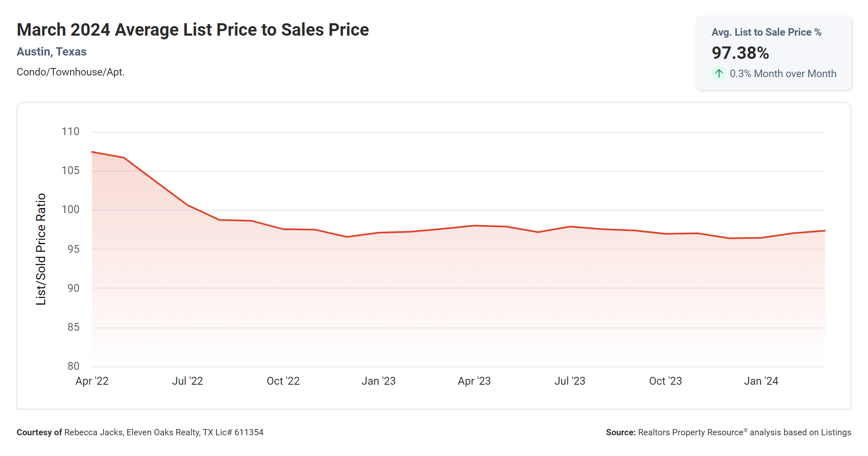The width and height of the screenshot is (868, 456).
Task: Select the Jul '22 x-axis label
Action: (188, 381)
